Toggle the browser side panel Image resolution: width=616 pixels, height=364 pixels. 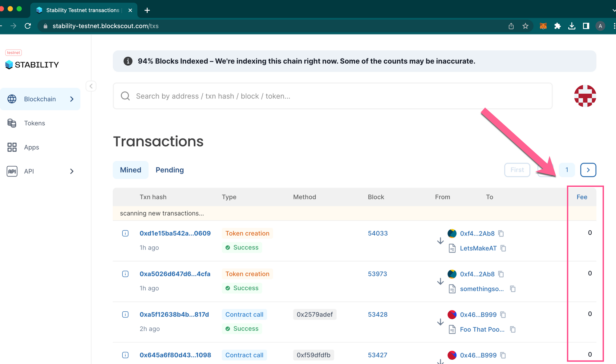[586, 26]
